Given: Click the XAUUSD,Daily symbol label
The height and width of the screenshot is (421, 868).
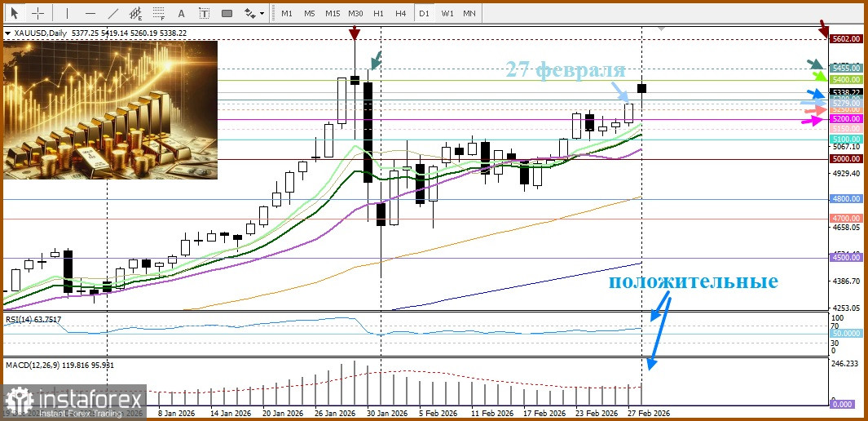Looking at the screenshot, I should tap(39, 33).
